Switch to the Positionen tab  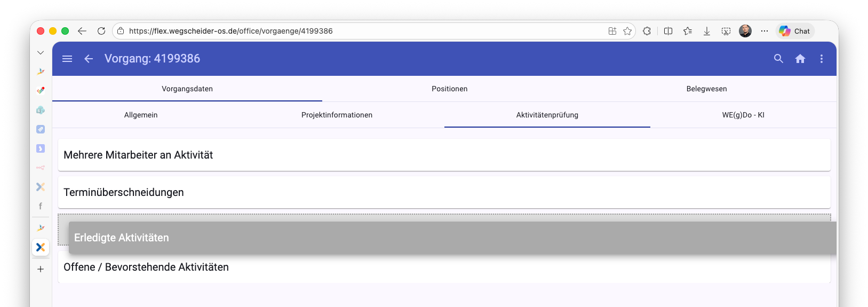[x=449, y=89]
